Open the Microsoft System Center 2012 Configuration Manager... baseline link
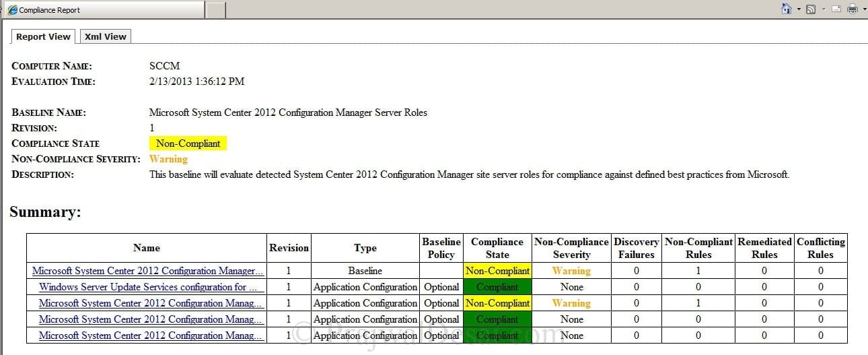This screenshot has width=868, height=355. click(x=147, y=271)
